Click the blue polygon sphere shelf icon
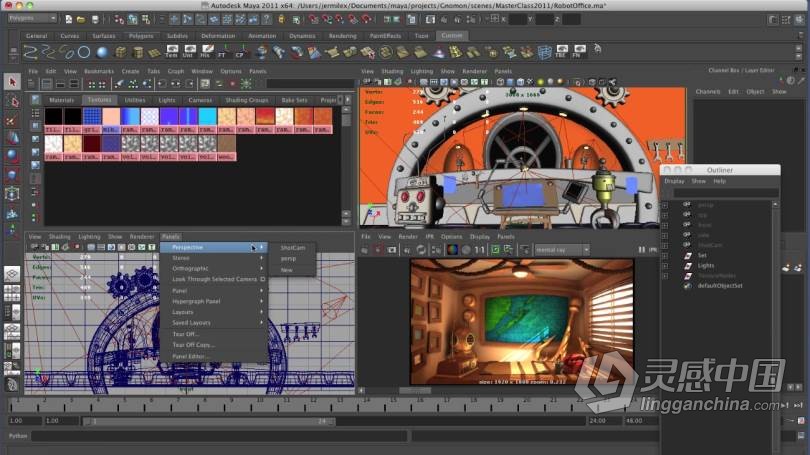 (102, 52)
